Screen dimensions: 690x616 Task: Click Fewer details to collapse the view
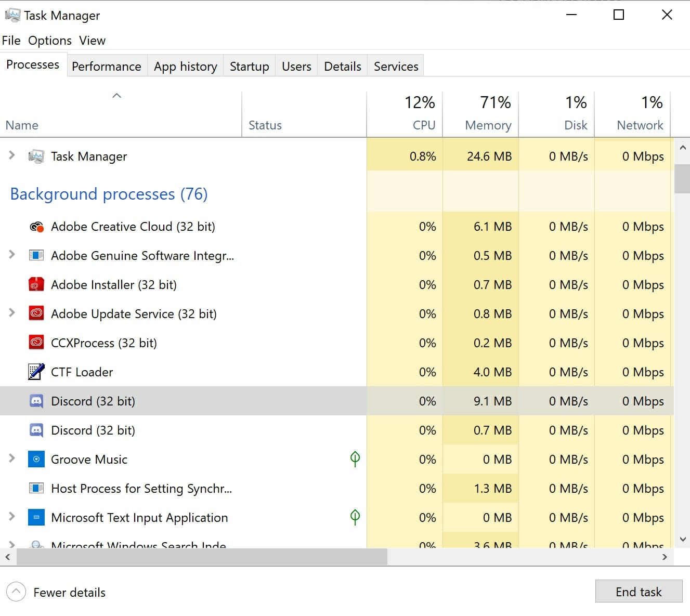point(56,592)
